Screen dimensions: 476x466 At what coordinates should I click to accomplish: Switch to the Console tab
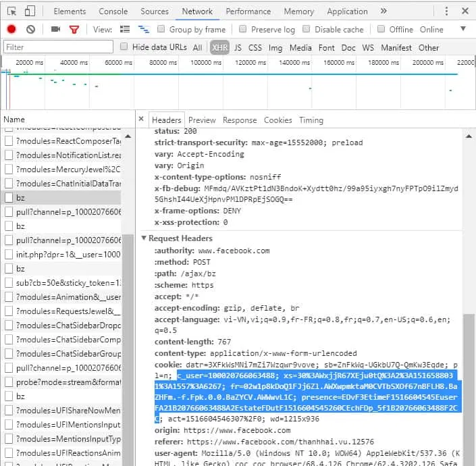click(x=113, y=11)
